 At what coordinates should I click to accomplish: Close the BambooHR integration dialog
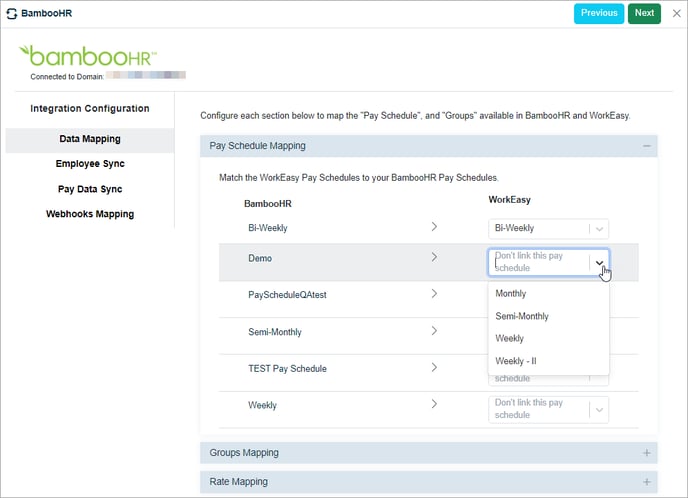click(677, 14)
